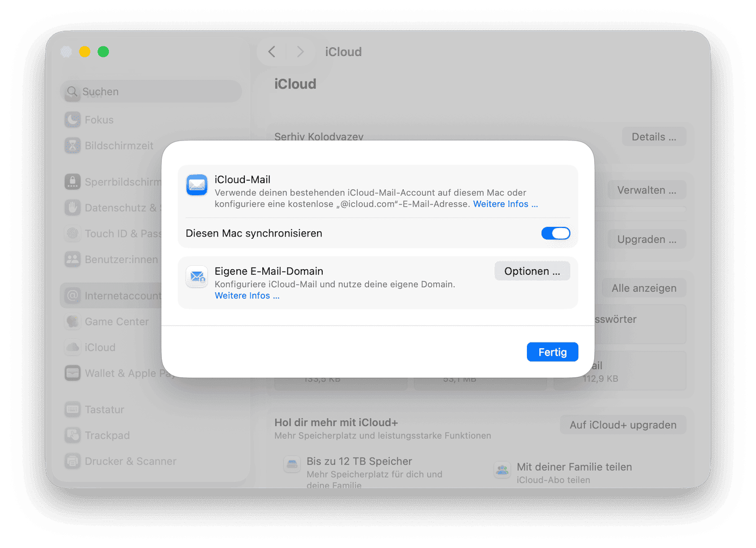The width and height of the screenshot is (756, 548).
Task: Click the iCloud cloud icon in sidebar
Action: click(x=73, y=348)
